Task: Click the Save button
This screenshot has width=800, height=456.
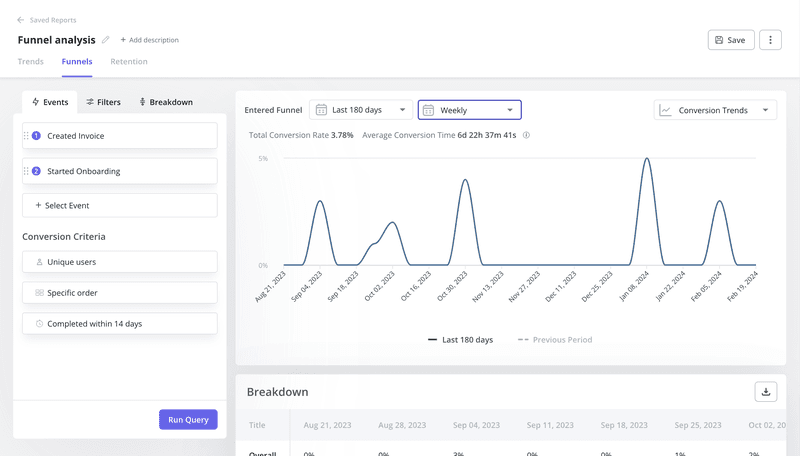Action: (730, 40)
